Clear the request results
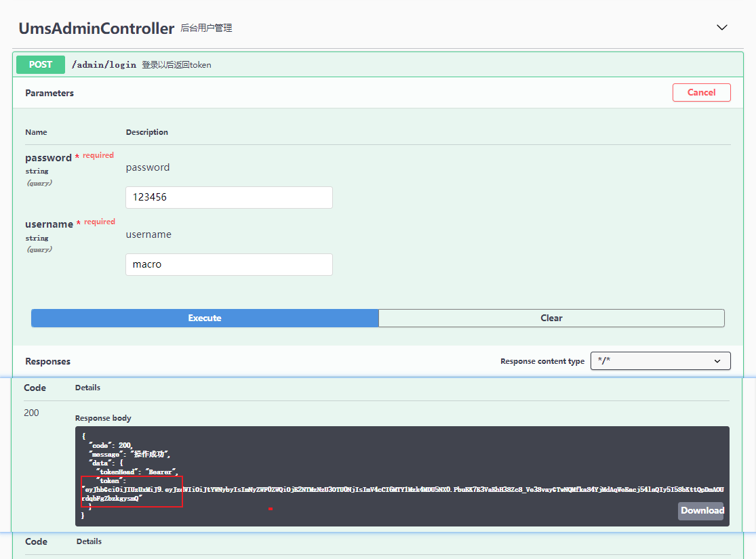756x559 pixels. click(x=551, y=318)
